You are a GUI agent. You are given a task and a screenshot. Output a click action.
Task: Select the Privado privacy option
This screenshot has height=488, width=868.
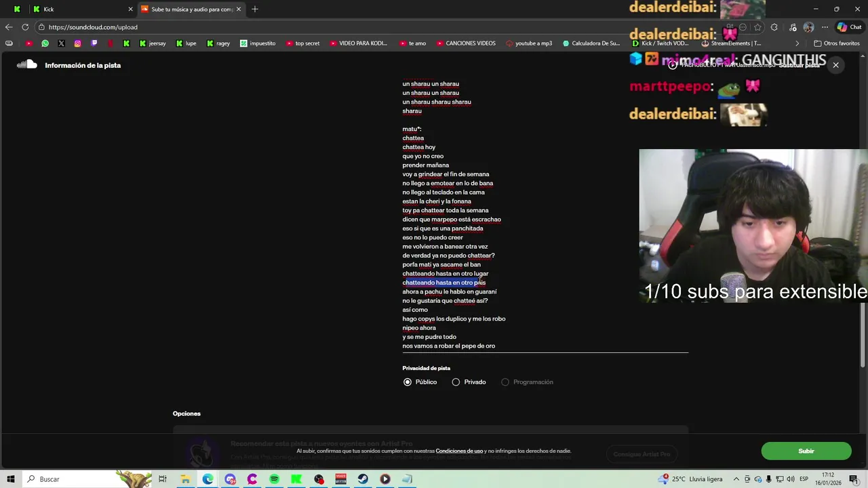coord(456,382)
